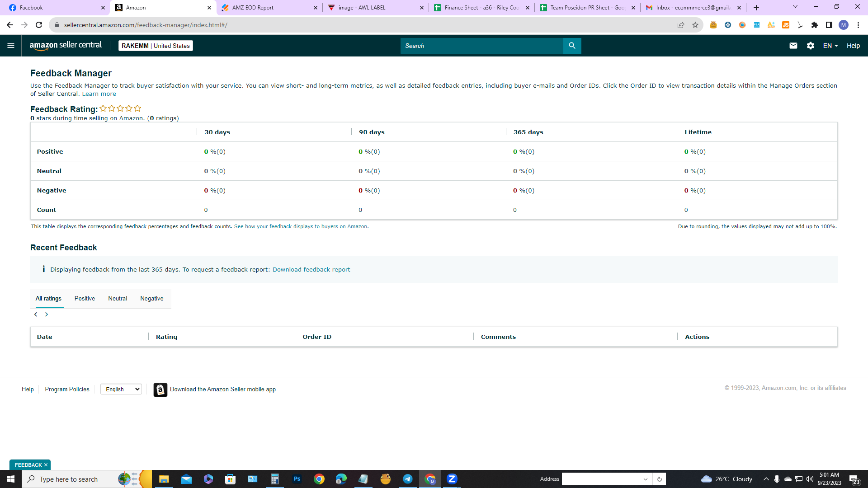Click the Download feedback report link
This screenshot has width=868, height=488.
pos(311,270)
